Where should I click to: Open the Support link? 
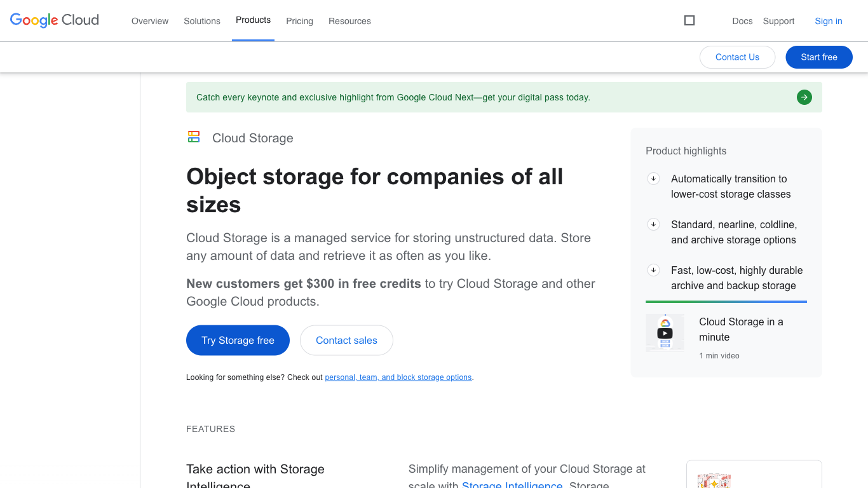778,21
